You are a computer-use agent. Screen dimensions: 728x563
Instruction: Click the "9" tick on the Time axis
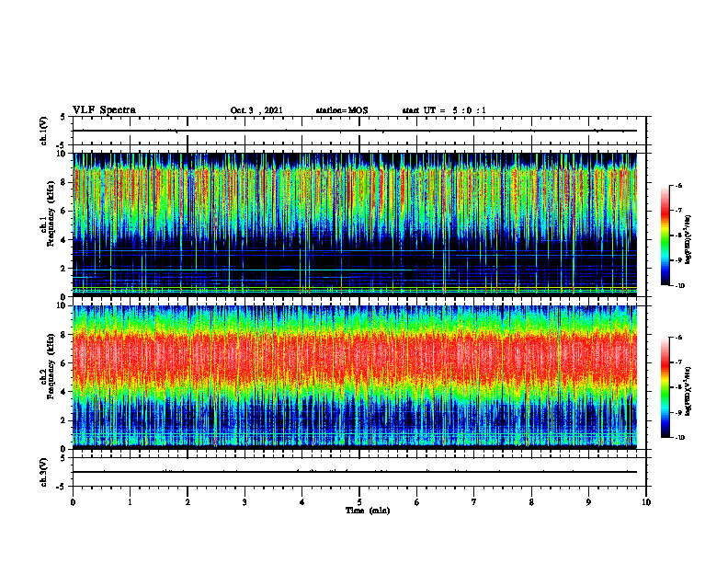[588, 502]
